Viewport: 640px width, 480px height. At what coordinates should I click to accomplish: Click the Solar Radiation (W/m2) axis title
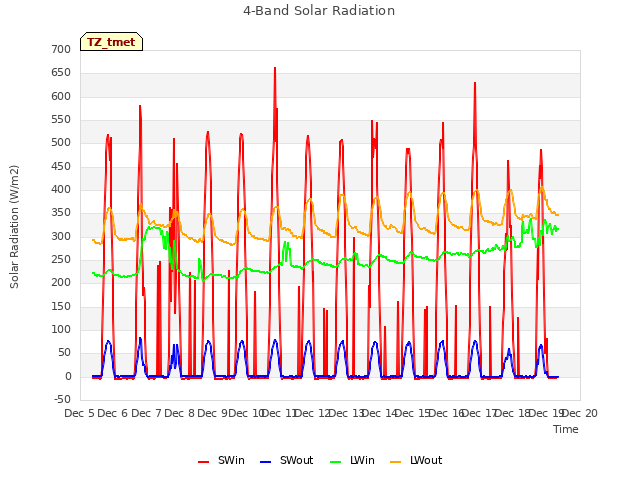pos(14,227)
